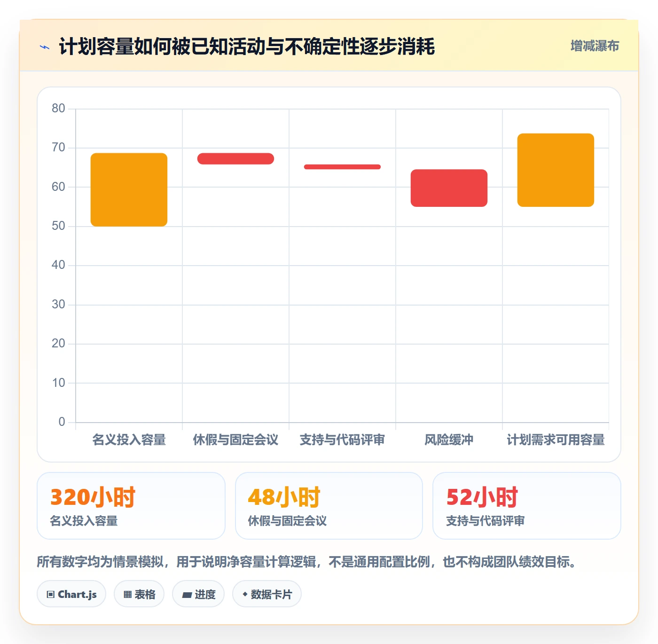Viewport: 658px width, 644px height.
Task: Click the y-axis value 30
Action: [58, 305]
